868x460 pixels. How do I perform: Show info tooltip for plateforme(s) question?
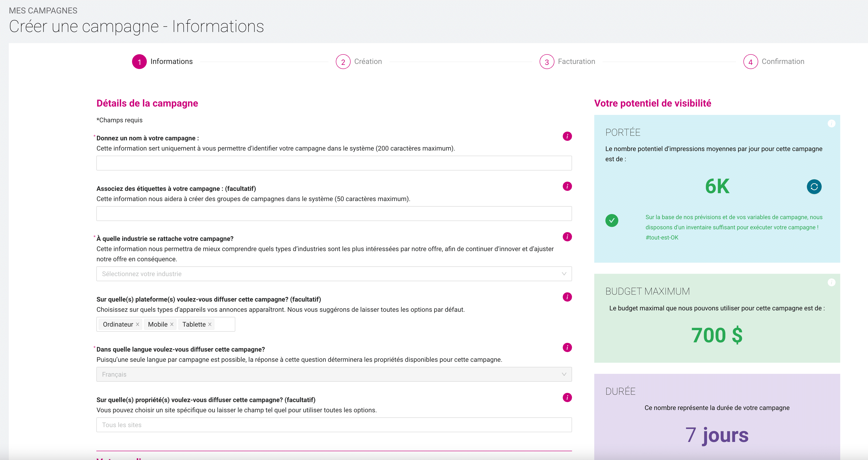[x=567, y=297]
